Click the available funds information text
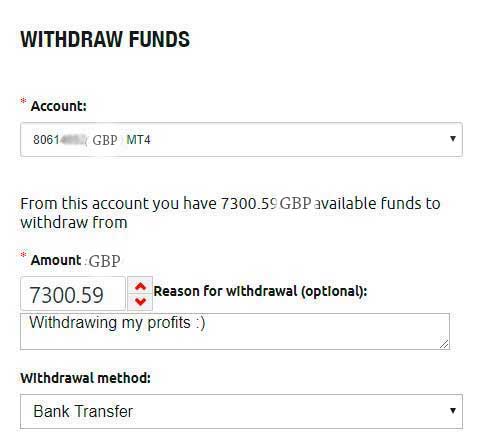494x434 pixels. coord(230,213)
